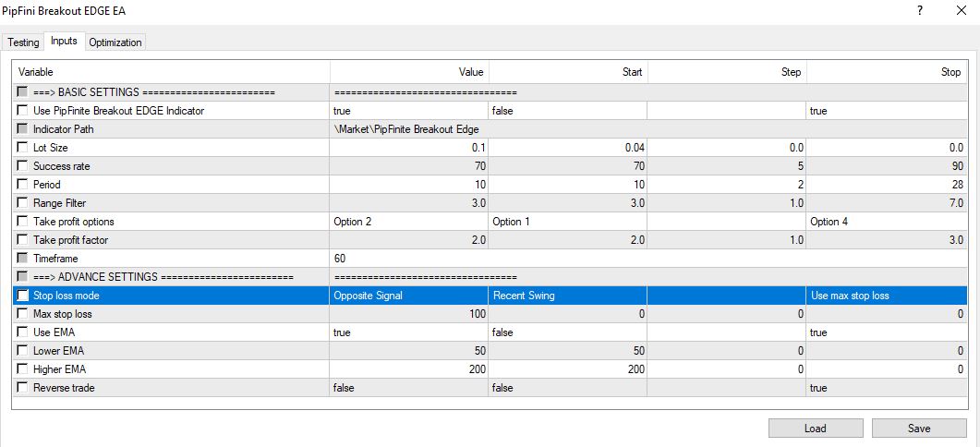Open the Reverse trade value 'false' cell
Image resolution: width=980 pixels, height=447 pixels.
[409, 388]
